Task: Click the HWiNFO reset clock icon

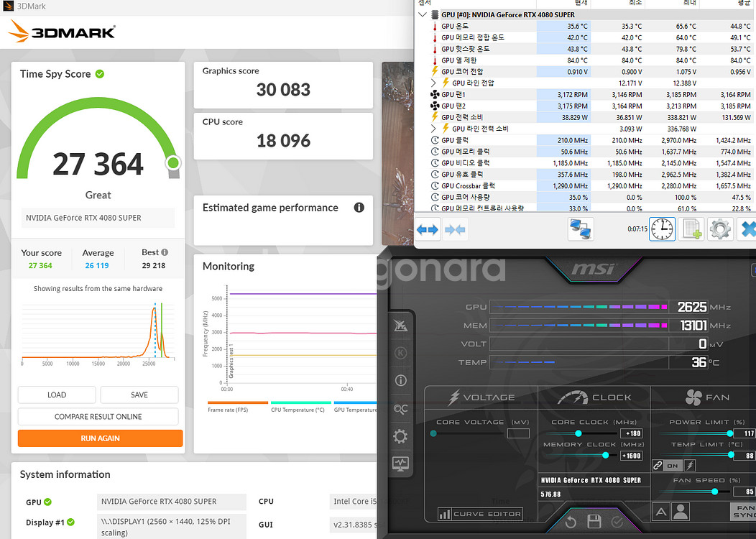Action: [662, 229]
